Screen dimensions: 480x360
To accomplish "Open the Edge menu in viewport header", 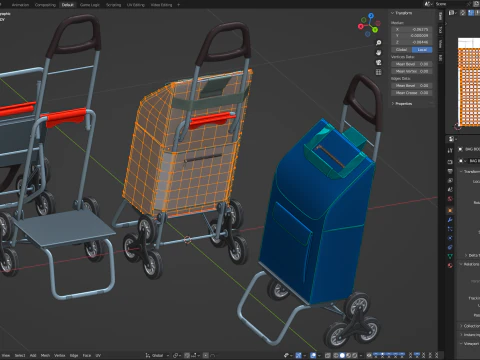I will click(74, 355).
